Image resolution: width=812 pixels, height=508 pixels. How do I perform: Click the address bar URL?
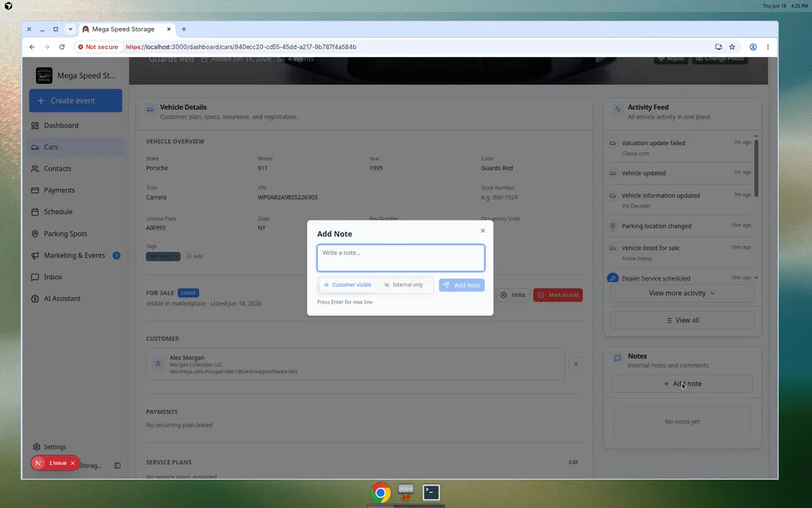coord(241,47)
